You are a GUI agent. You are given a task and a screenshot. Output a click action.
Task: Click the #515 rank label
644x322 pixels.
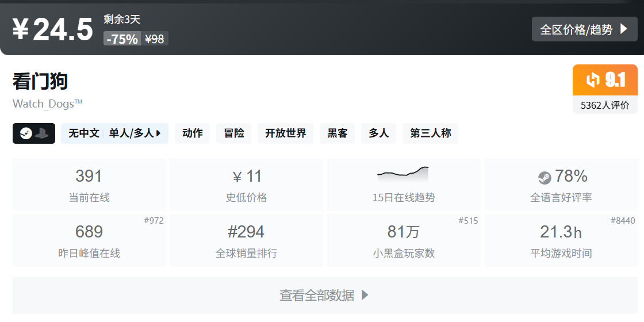469,221
